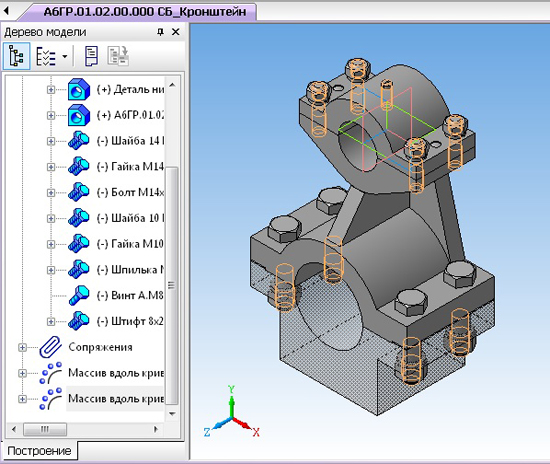Viewport: 550px width, 464px height.
Task: Expand the (-) Гайка М10 node
Action: (x=51, y=244)
